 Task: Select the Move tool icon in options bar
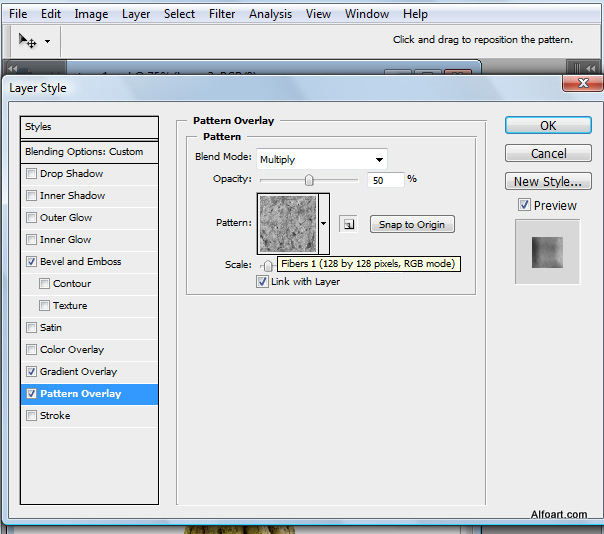pyautogui.click(x=28, y=41)
